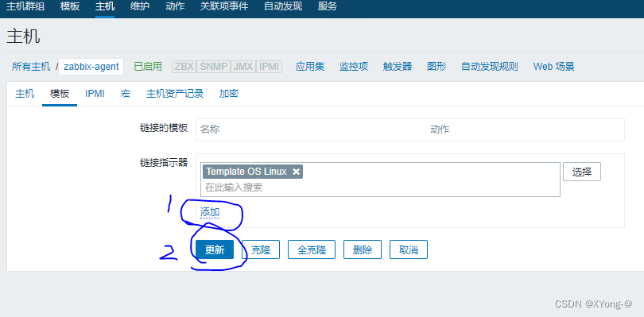
Task: Open the 自动发现规则 link
Action: 490,67
